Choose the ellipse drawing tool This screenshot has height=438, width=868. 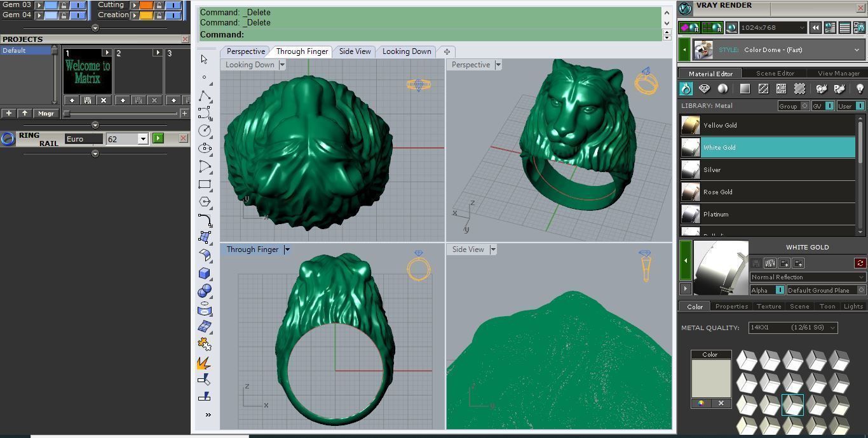coord(205,148)
